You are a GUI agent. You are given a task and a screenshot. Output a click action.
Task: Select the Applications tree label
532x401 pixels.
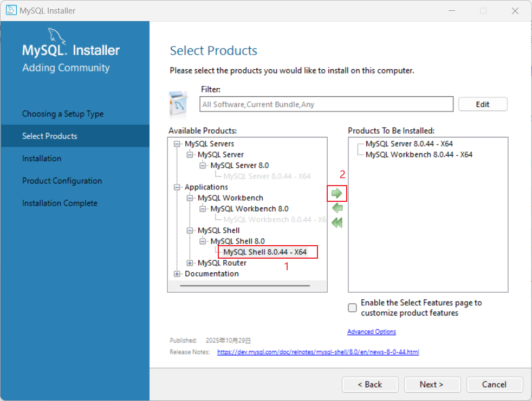click(206, 187)
